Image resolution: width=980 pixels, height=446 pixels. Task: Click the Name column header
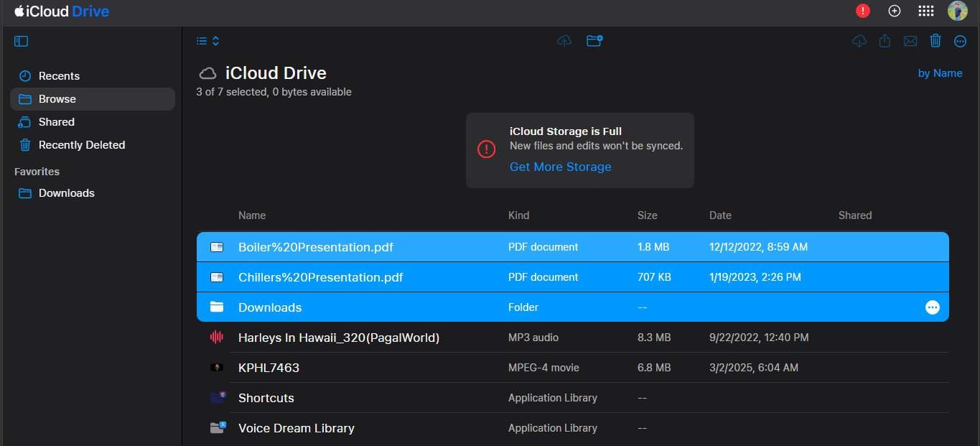[252, 215]
